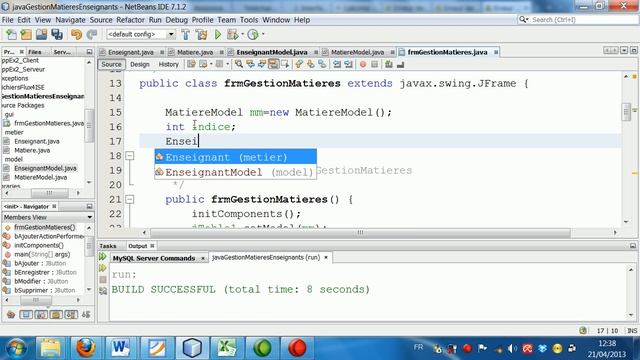Image resolution: width=640 pixels, height=360 pixels.
Task: Open the editor documents list dropdown arrow
Action: pyautogui.click(x=624, y=50)
